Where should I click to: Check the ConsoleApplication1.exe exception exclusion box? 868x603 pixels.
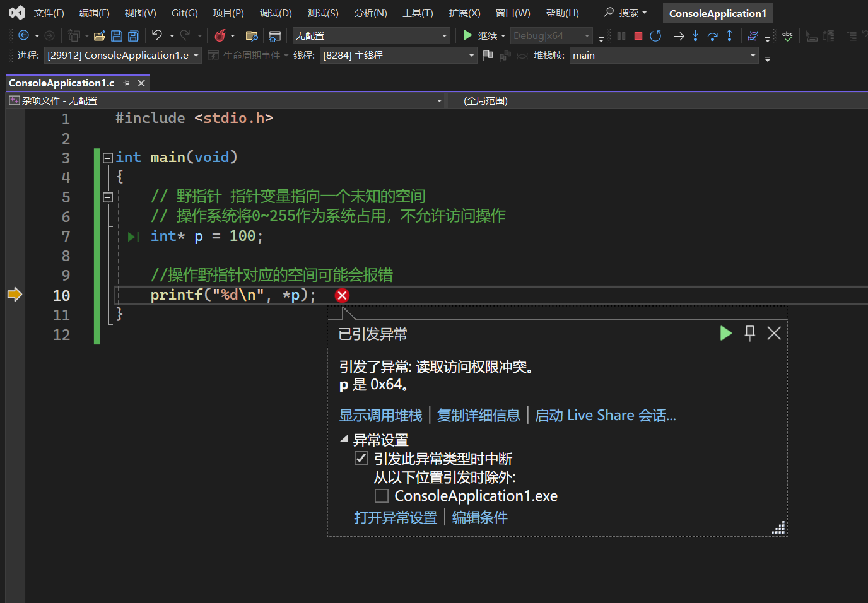381,496
